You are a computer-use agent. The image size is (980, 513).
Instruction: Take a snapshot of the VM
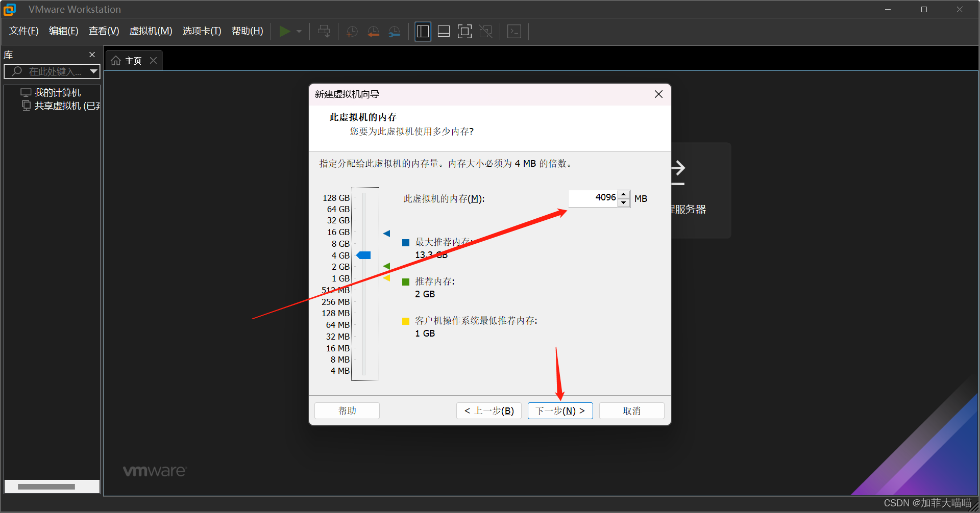tap(352, 32)
